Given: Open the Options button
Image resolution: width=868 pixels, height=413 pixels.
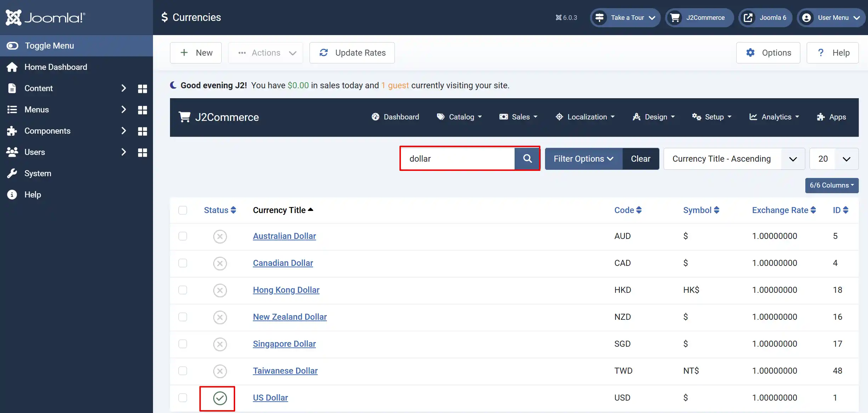Looking at the screenshot, I should pos(768,53).
